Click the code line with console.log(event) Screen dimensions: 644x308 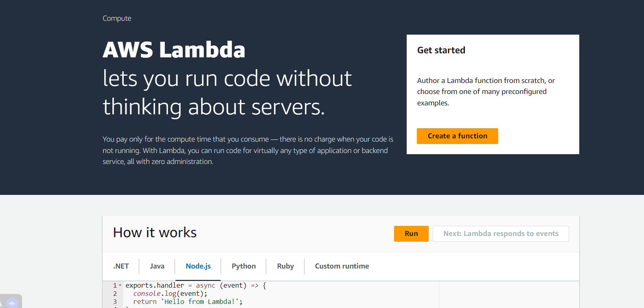170,293
